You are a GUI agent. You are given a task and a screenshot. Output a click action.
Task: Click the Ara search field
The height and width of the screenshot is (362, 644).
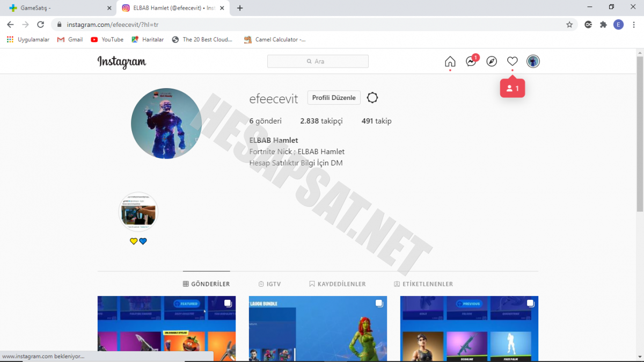[318, 61]
